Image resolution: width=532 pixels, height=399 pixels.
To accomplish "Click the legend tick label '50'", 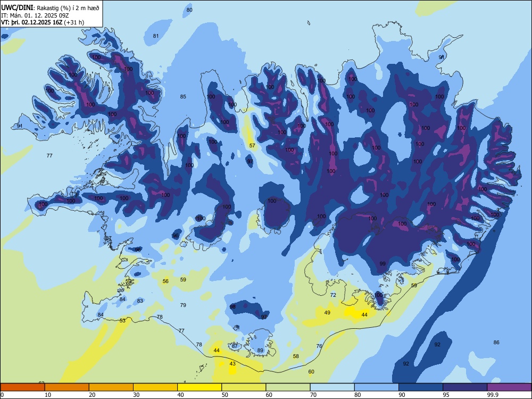I will [x=225, y=395].
